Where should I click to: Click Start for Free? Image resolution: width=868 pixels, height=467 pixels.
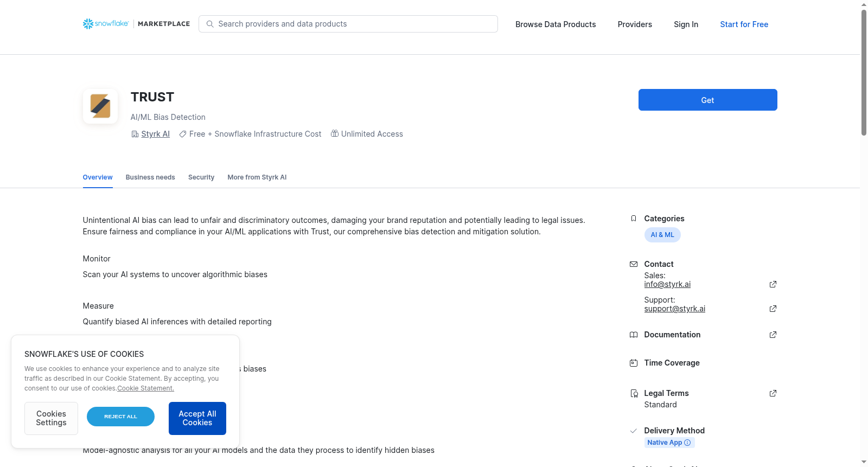[x=744, y=24]
